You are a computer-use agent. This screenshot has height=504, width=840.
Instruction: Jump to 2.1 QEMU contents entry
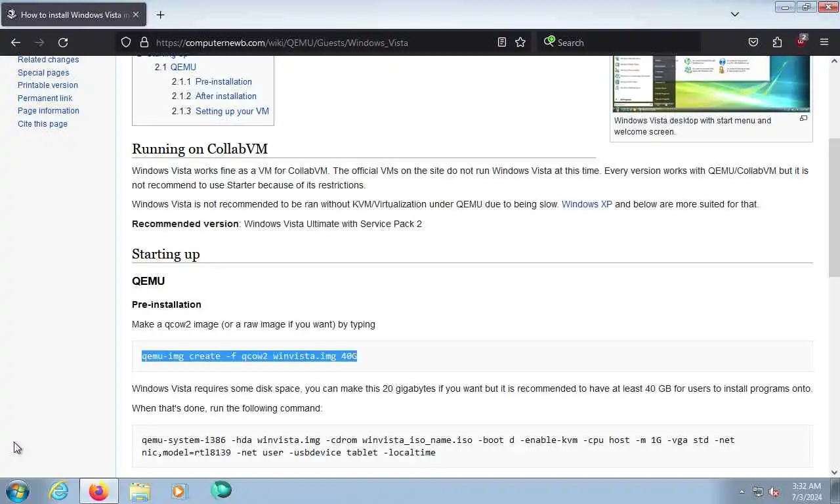point(175,67)
